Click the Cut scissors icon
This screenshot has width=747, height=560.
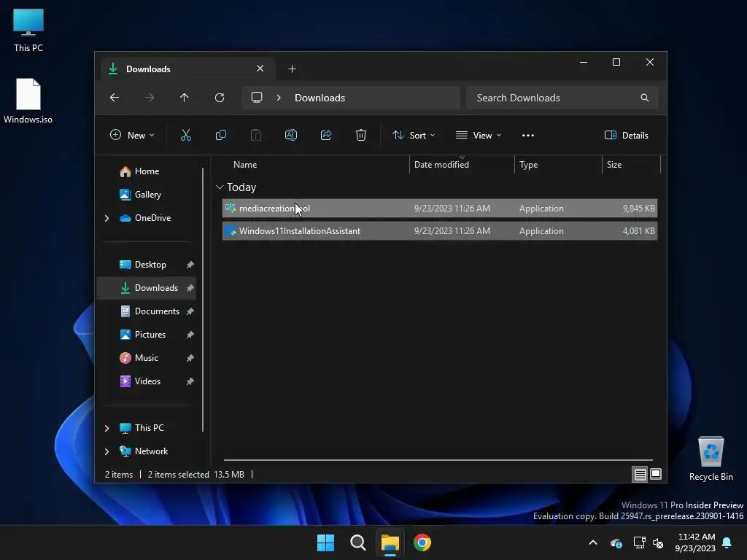[x=186, y=135]
